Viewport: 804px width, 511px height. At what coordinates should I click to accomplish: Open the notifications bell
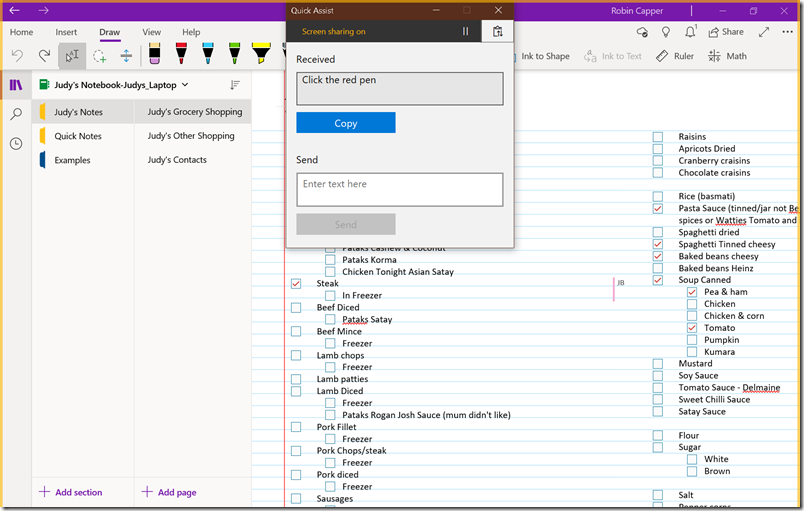tap(692, 32)
